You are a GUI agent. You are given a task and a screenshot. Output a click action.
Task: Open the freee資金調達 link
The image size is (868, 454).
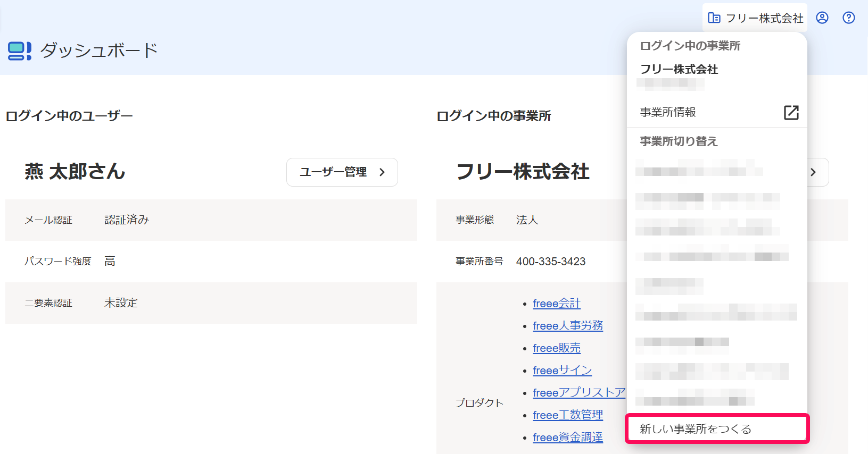[x=568, y=438]
